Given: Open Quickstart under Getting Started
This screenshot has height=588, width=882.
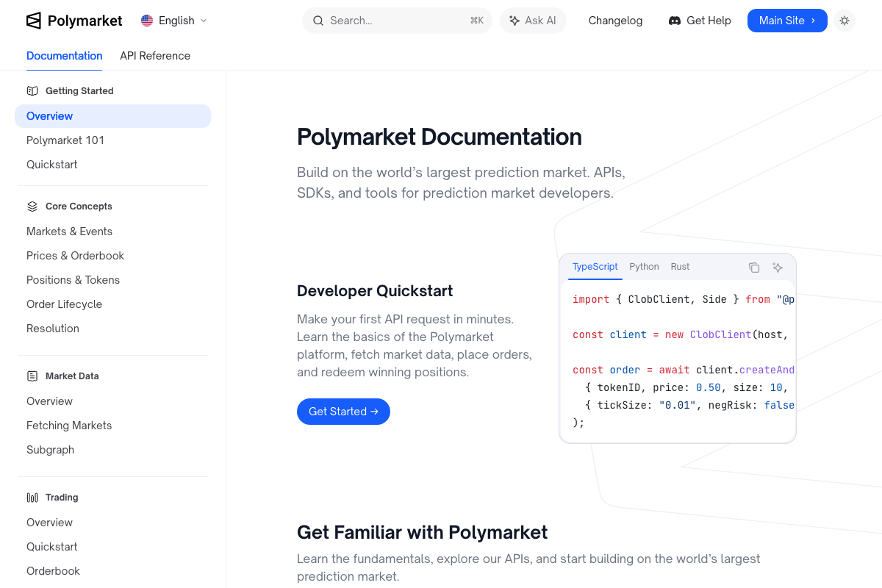Looking at the screenshot, I should coord(112,165).
